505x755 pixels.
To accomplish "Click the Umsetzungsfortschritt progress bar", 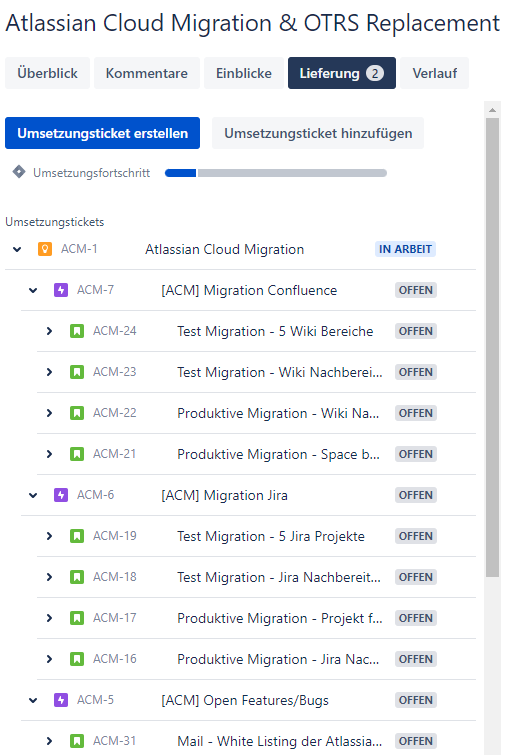I will 276,173.
